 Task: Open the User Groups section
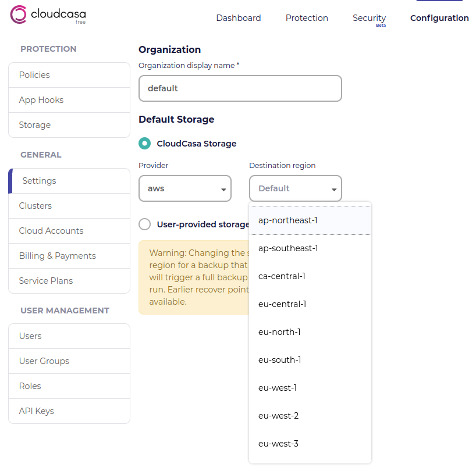point(69,361)
